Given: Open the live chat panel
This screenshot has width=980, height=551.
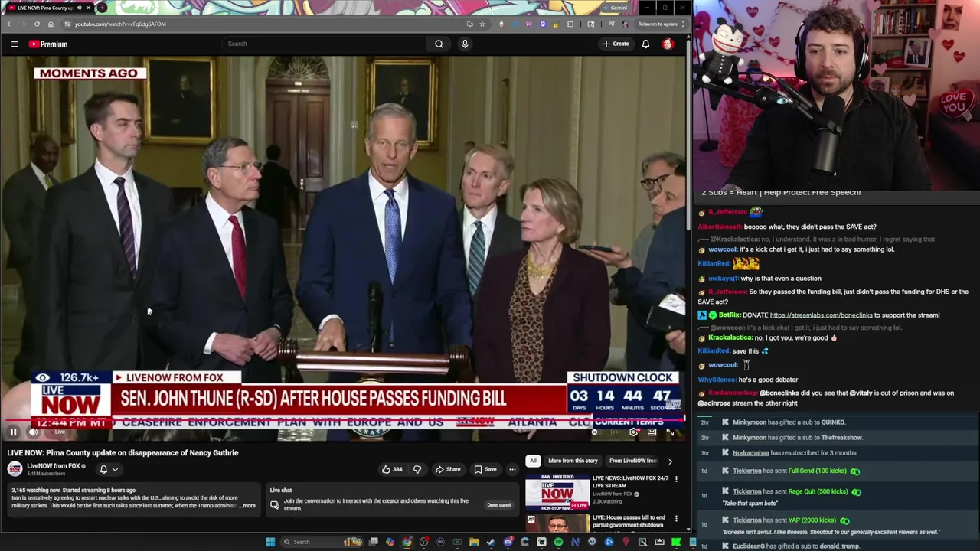Looking at the screenshot, I should point(499,505).
